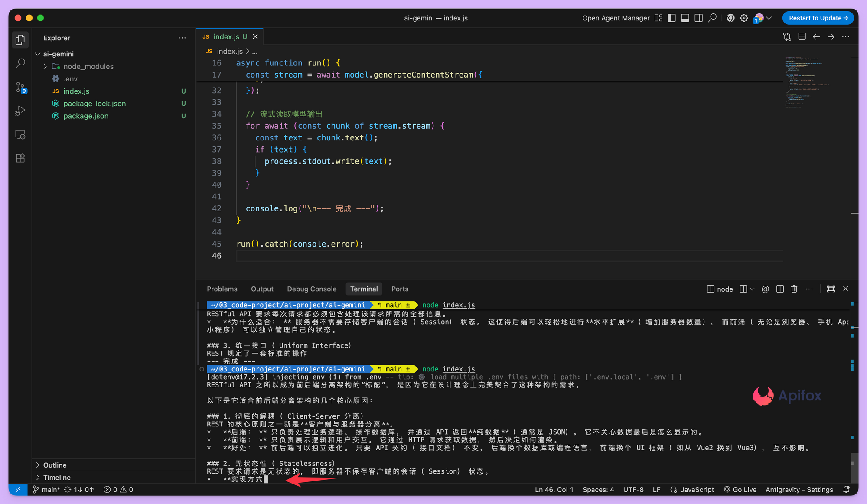Switch to the Debug Console tab
This screenshot has height=504, width=867.
point(311,289)
